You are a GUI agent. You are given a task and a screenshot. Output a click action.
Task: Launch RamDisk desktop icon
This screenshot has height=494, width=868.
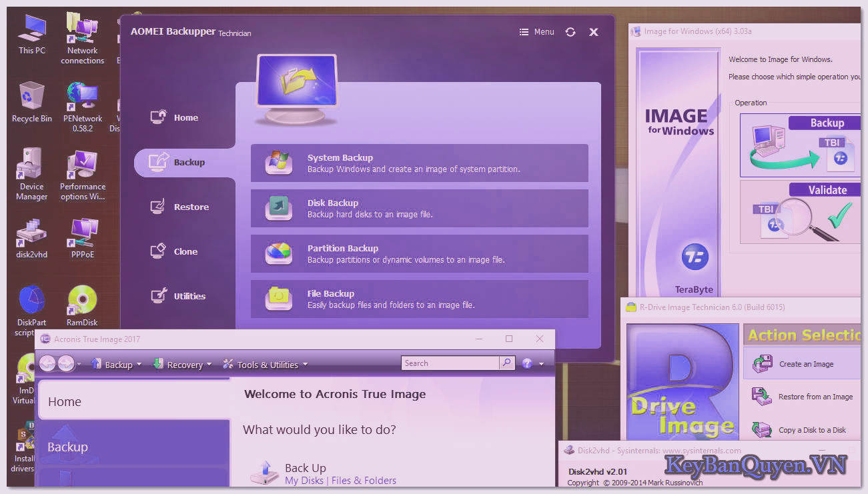[x=81, y=300]
